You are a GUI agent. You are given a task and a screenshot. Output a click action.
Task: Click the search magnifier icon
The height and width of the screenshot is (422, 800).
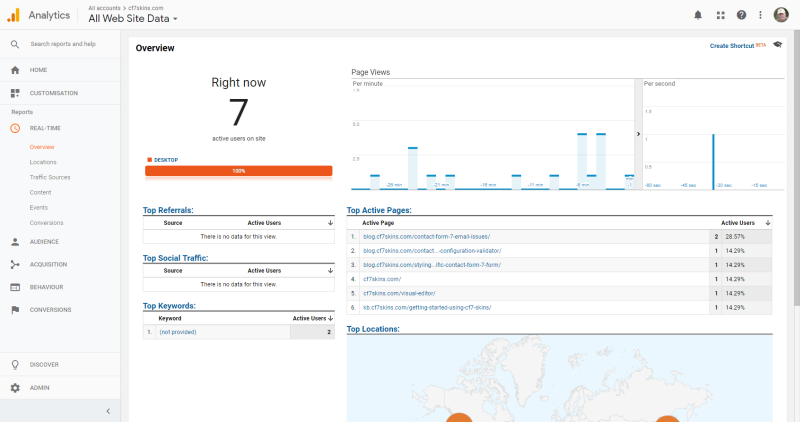tap(15, 44)
